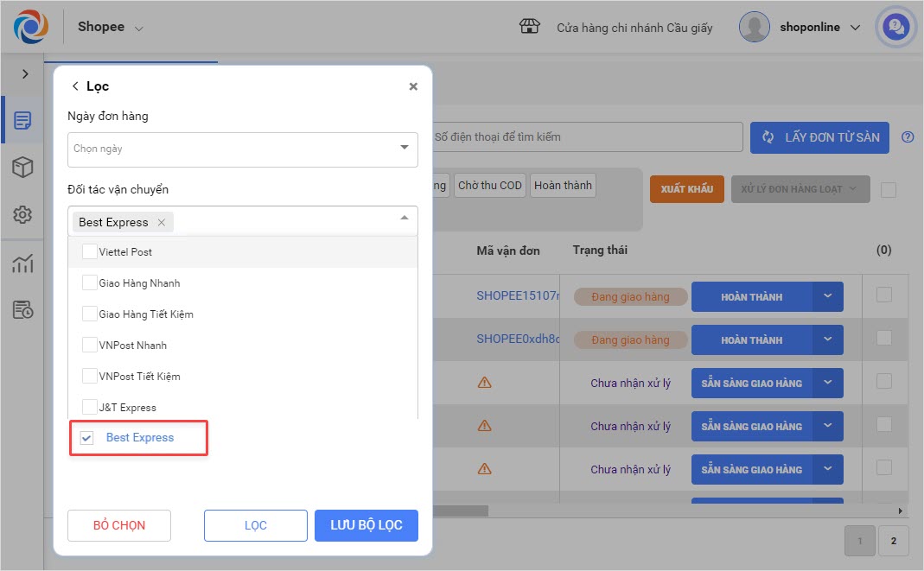The image size is (924, 571).
Task: Click the shoponline user avatar
Action: pos(755,27)
